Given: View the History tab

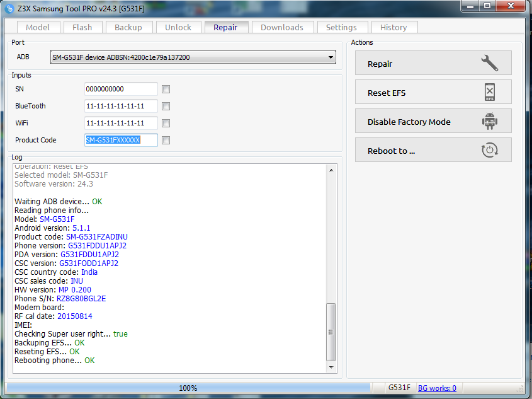Looking at the screenshot, I should [x=393, y=27].
